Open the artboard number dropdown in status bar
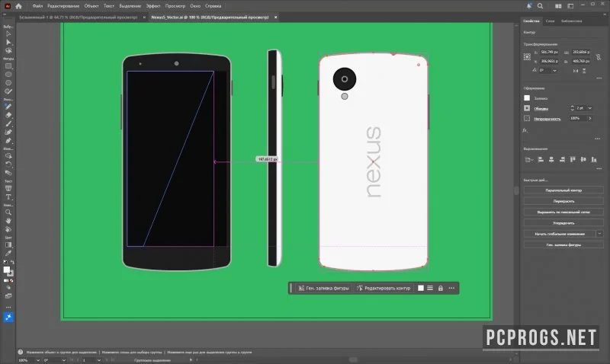Viewport: 610px width, 364px height. (98, 360)
